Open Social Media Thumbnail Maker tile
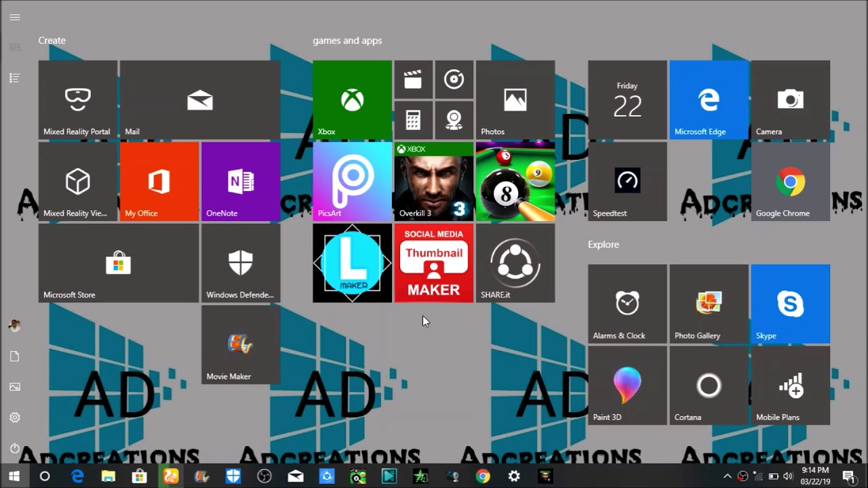 click(434, 263)
